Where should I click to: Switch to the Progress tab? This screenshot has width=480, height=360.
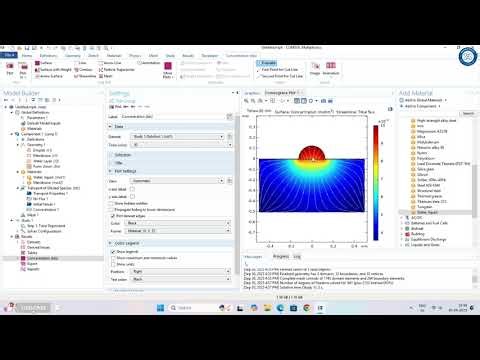coord(281,256)
